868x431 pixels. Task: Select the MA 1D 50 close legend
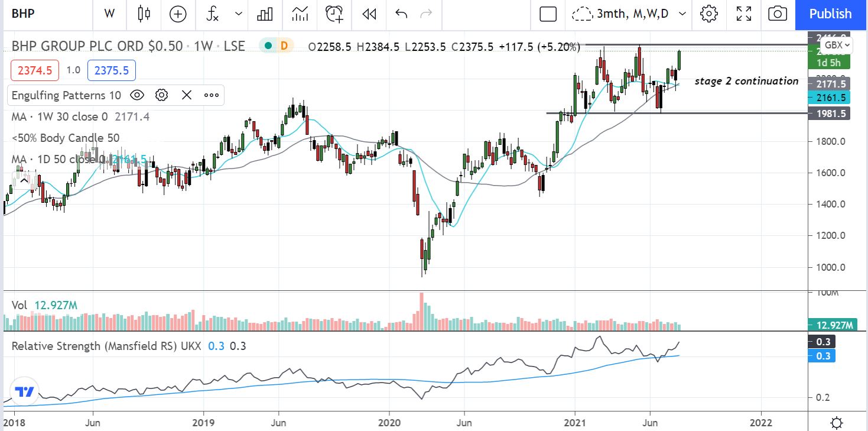pyautogui.click(x=79, y=160)
